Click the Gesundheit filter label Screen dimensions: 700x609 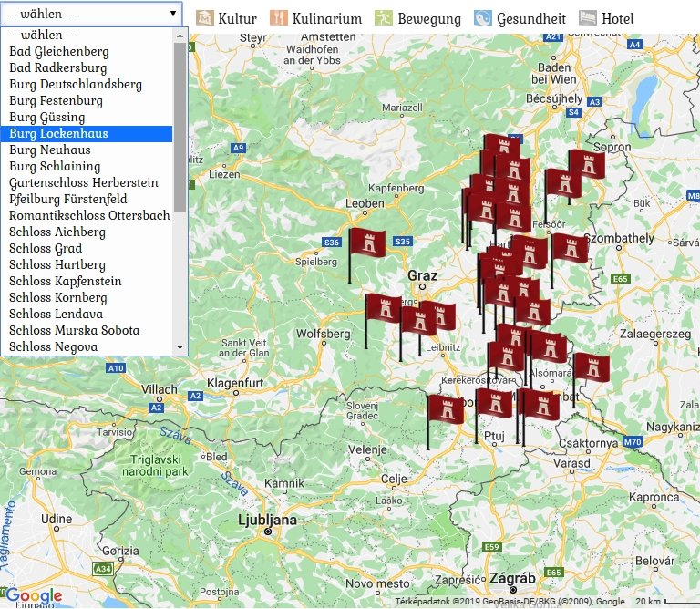coord(531,18)
